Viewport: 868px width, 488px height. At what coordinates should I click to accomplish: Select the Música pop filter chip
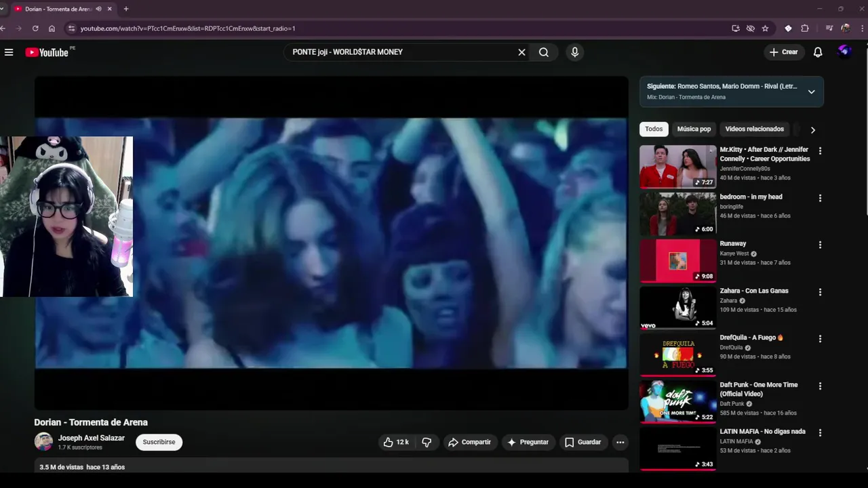(x=694, y=129)
